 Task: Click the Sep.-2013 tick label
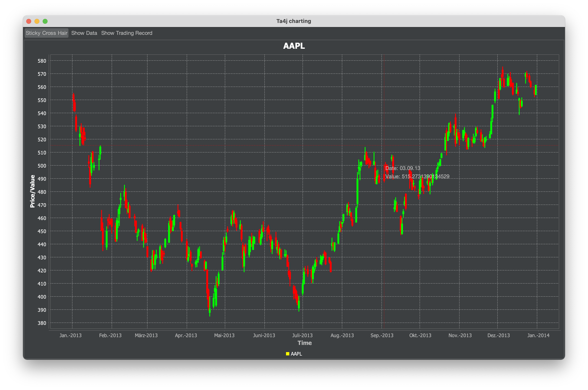click(x=382, y=335)
